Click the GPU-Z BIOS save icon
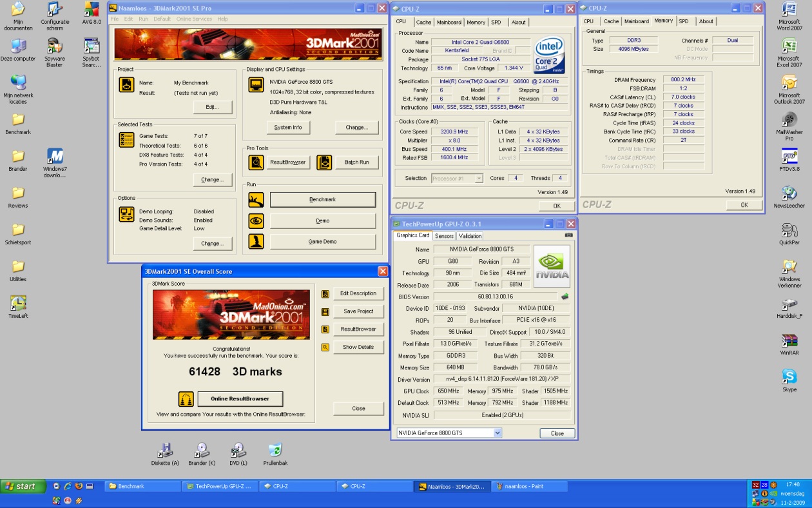 pos(565,297)
